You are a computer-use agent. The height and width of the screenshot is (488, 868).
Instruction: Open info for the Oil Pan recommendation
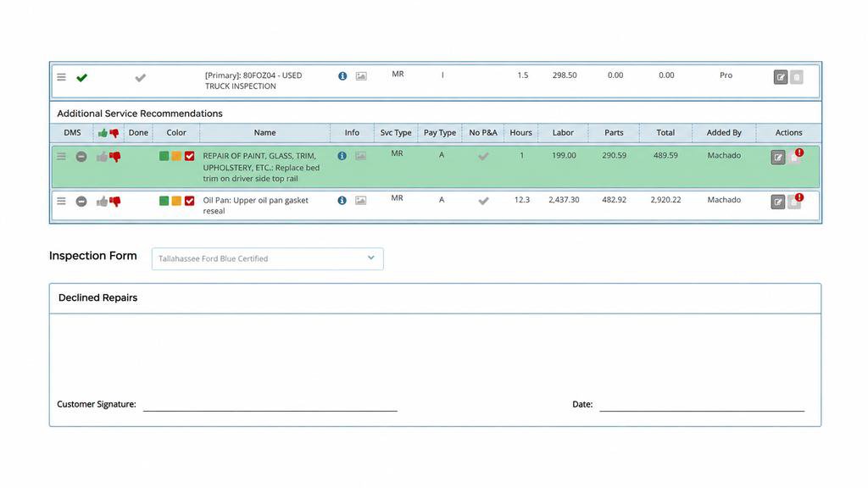pos(342,200)
